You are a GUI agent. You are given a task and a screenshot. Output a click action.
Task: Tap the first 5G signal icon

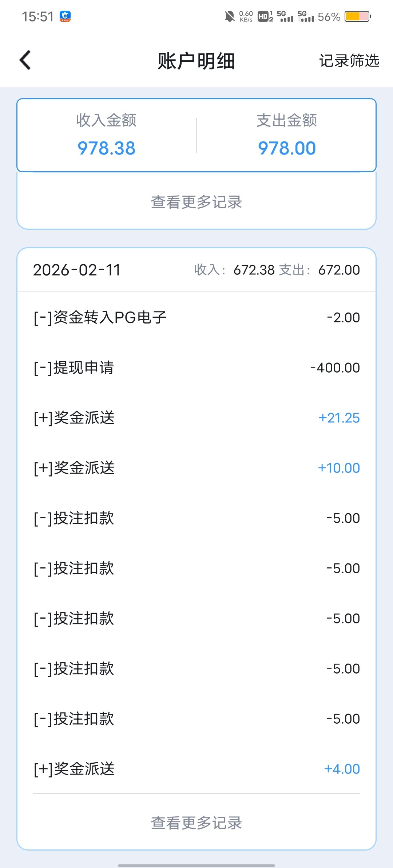point(285,16)
